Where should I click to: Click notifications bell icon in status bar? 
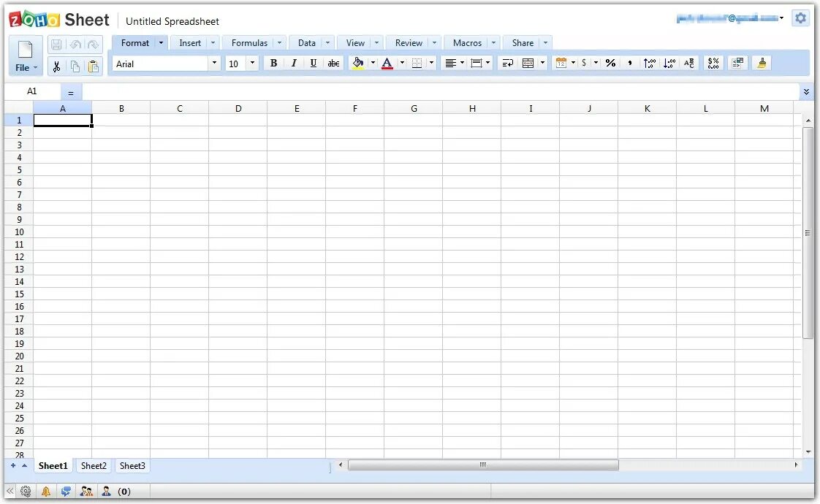(x=46, y=492)
